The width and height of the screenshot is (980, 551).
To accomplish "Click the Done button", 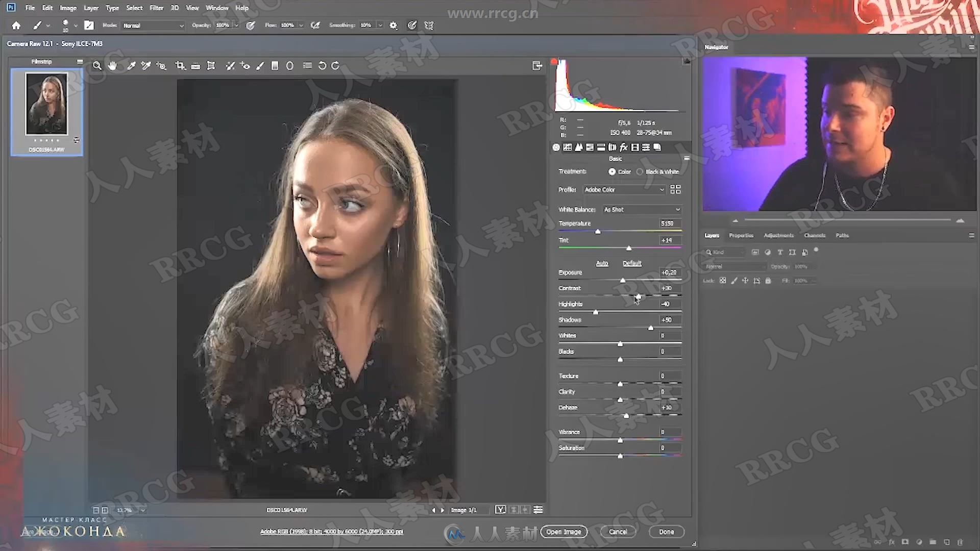I will 666,532.
